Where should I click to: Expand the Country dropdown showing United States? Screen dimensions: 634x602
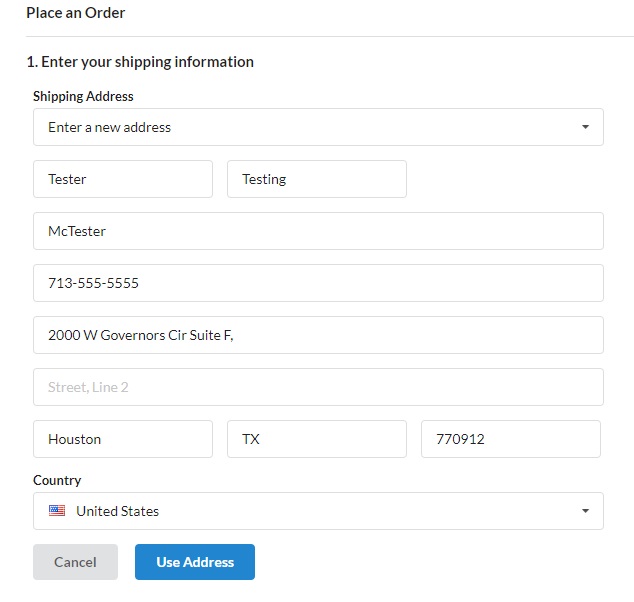click(317, 511)
